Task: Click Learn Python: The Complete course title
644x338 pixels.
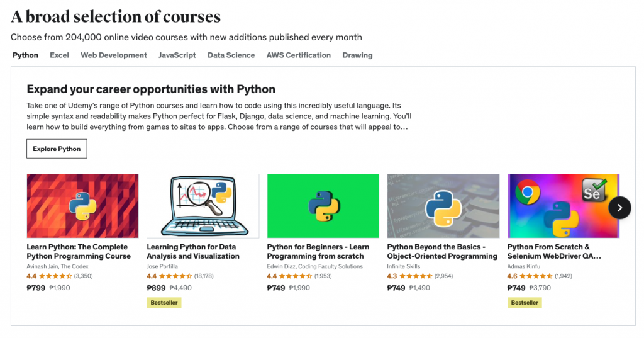Action: point(79,252)
